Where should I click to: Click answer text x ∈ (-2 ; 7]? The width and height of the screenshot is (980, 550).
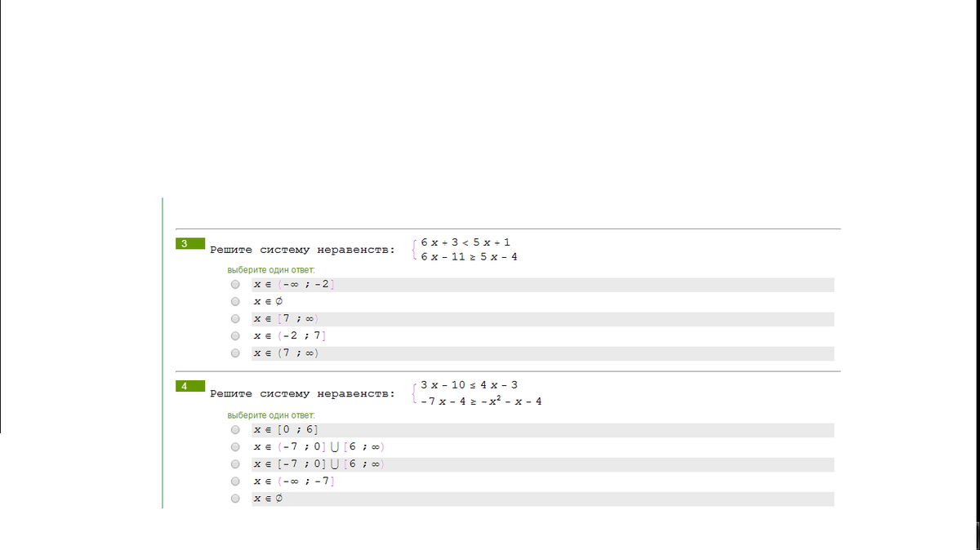click(294, 336)
